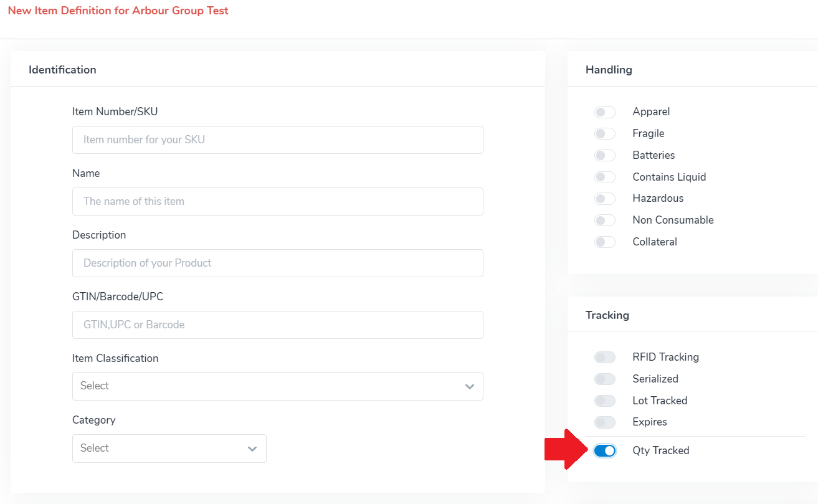Toggle Contains Liquid on

604,177
